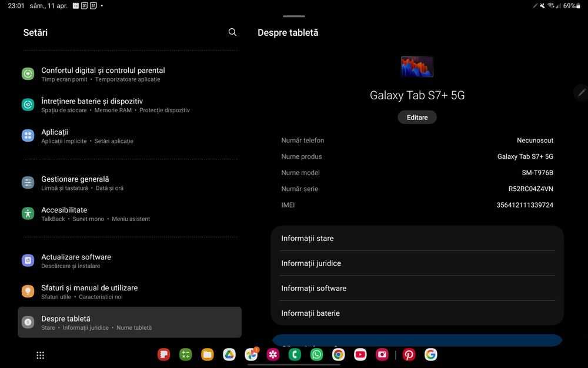Open Informații software

[417, 288]
